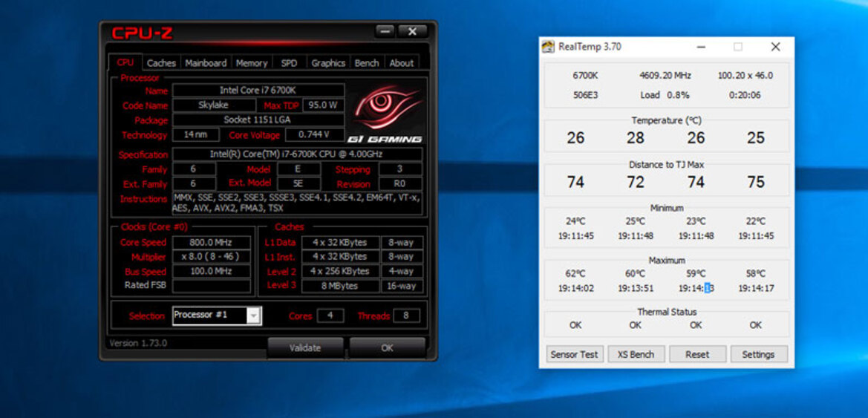Click the core temperature reading 25
This screenshot has height=418, width=868.
[756, 138]
